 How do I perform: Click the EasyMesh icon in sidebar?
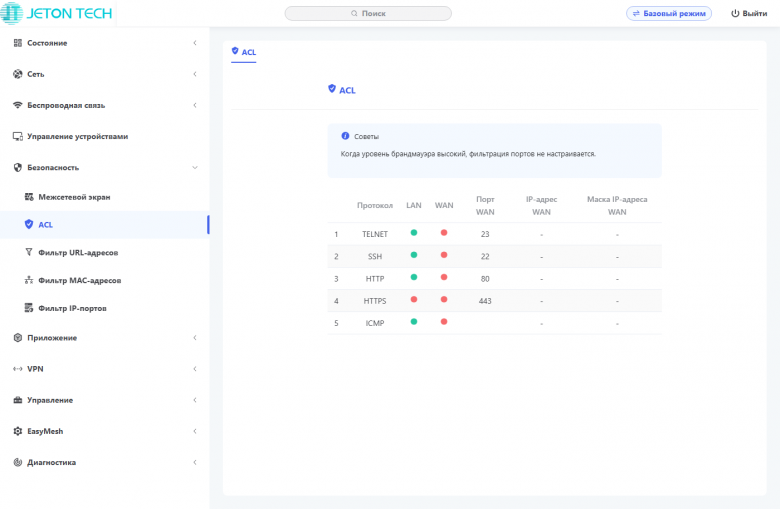(x=17, y=431)
